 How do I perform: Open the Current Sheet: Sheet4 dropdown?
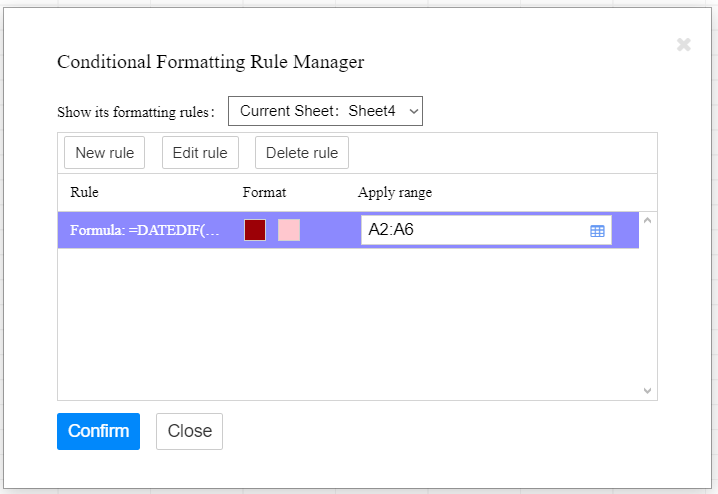[x=325, y=111]
